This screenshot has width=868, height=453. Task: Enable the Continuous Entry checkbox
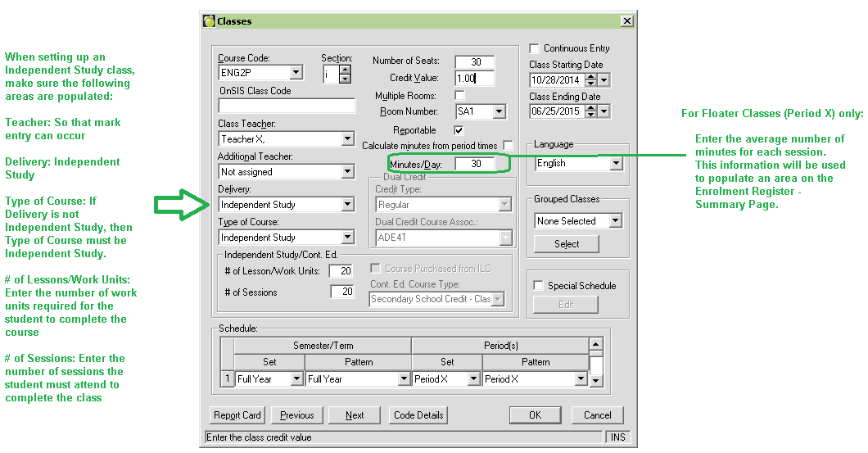pos(535,48)
